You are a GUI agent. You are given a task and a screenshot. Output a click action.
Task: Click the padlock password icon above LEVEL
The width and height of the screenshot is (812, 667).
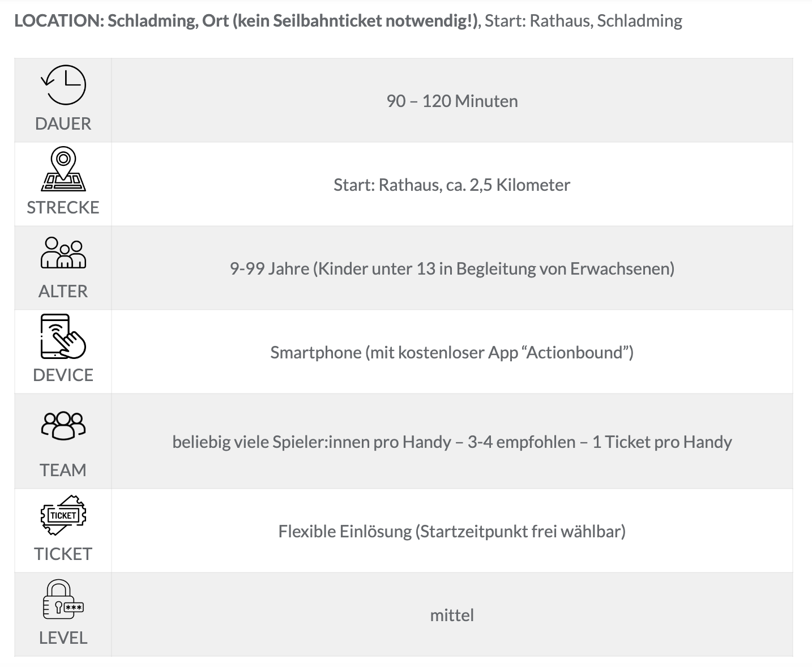(63, 599)
